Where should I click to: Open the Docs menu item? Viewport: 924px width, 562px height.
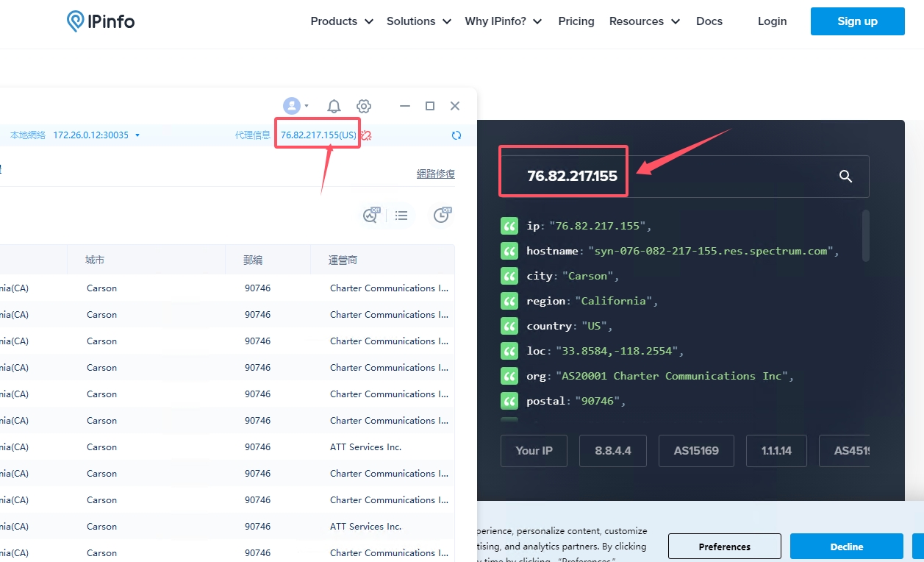[709, 21]
